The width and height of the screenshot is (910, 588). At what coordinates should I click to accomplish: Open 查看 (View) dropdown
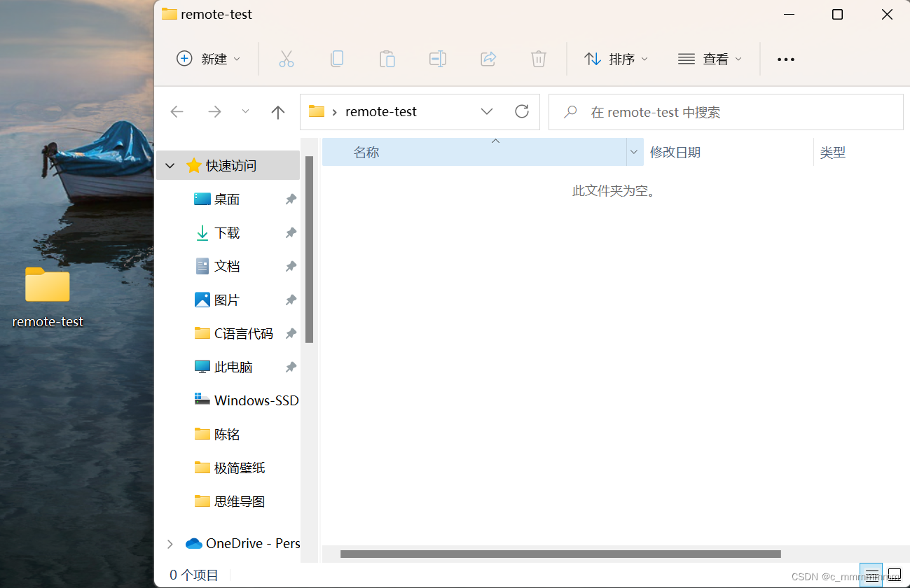710,59
